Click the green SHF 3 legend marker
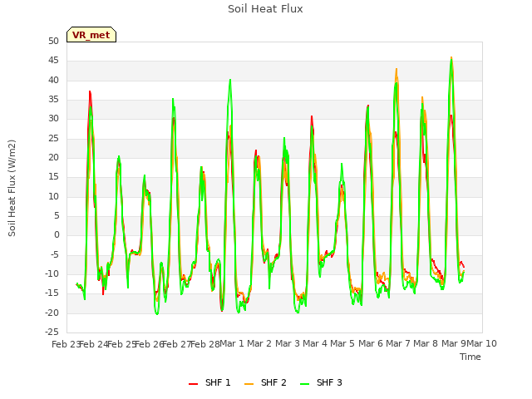 [305, 384]
